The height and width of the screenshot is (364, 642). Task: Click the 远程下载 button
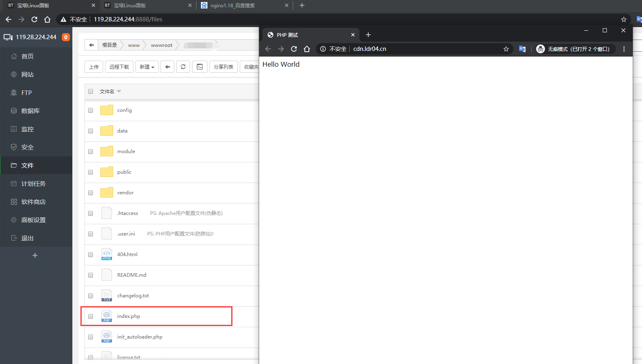click(x=119, y=67)
